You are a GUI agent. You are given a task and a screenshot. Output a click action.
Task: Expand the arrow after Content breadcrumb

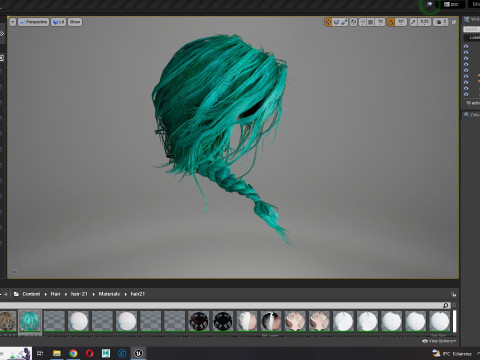pos(46,294)
